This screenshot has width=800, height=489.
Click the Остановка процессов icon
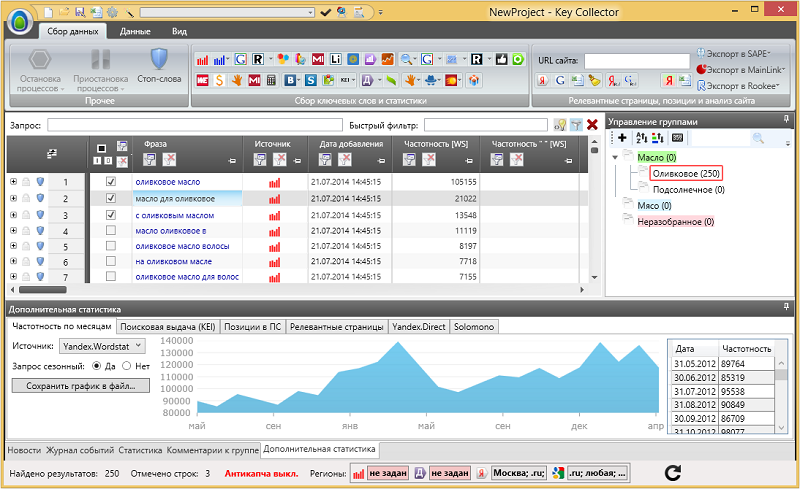[x=40, y=58]
